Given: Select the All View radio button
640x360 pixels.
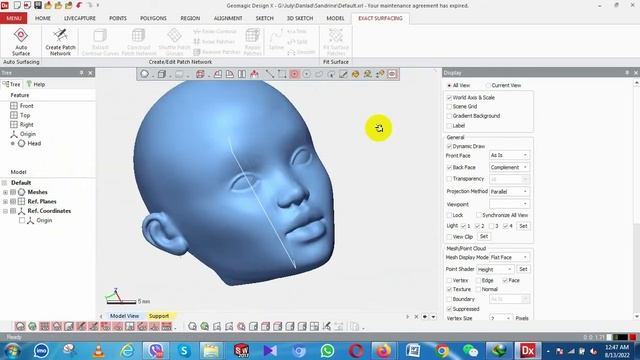Looking at the screenshot, I should click(449, 85).
